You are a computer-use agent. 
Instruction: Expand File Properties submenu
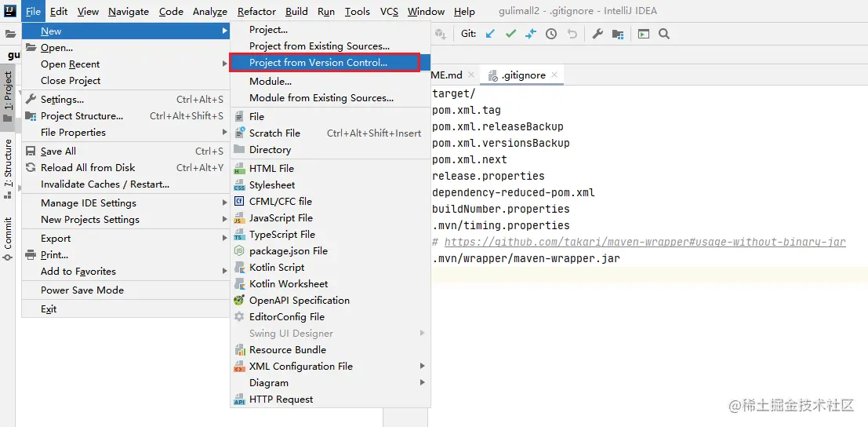tap(125, 133)
